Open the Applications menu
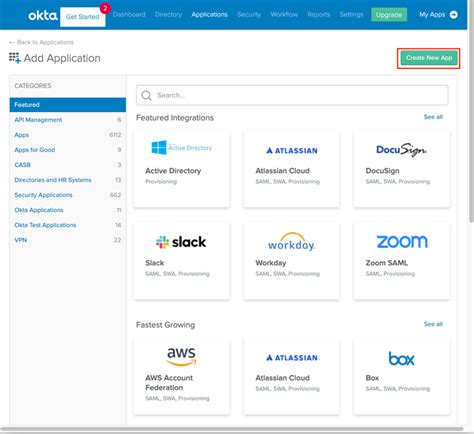This screenshot has width=474, height=434. pos(210,15)
